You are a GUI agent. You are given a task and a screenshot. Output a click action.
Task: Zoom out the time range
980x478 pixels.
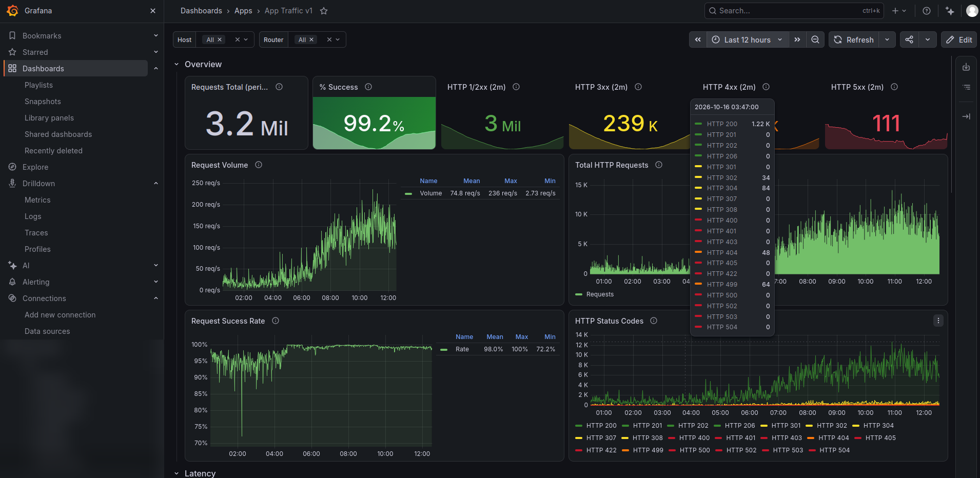click(x=815, y=39)
